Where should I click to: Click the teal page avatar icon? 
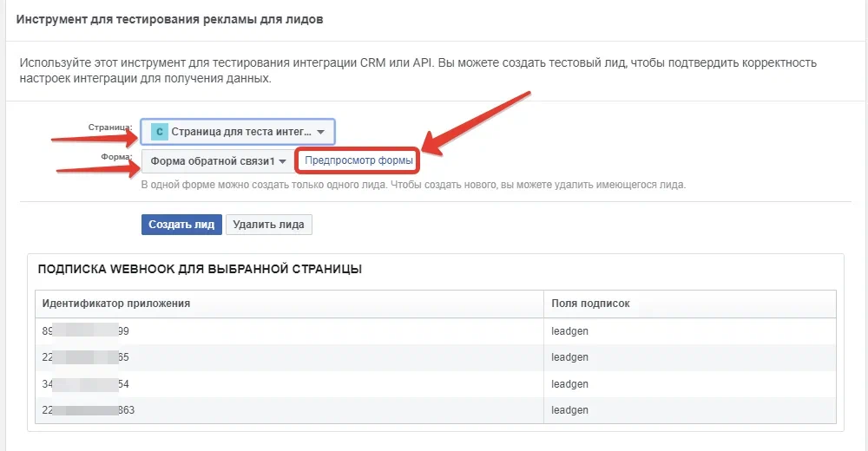[160, 132]
